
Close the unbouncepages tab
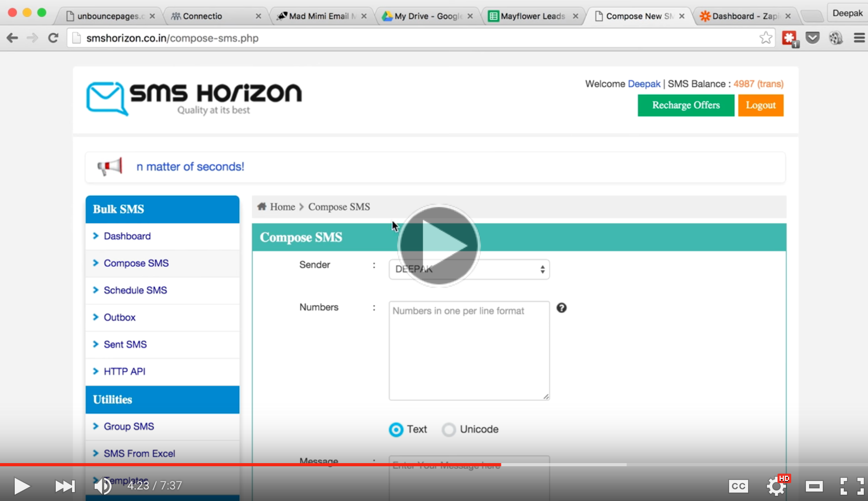pyautogui.click(x=152, y=16)
